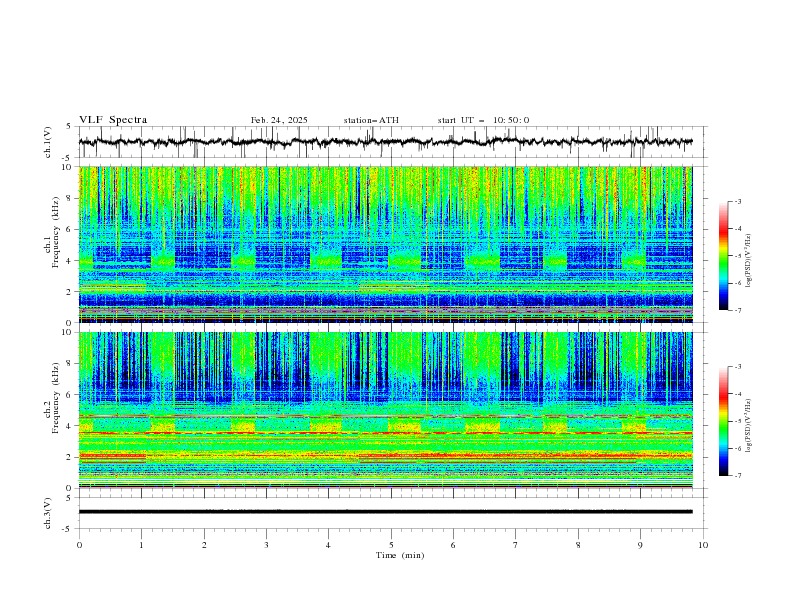Click the "3" tick on the time axis

266,545
